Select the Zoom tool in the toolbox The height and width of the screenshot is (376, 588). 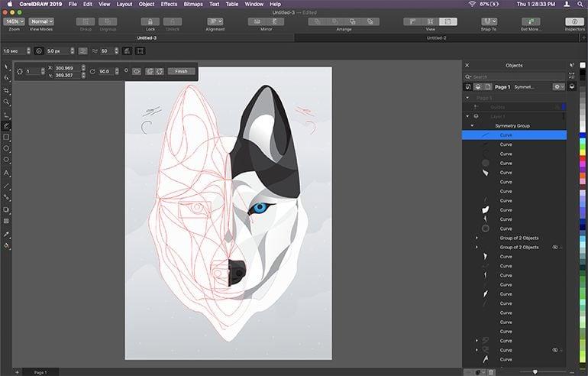pyautogui.click(x=7, y=102)
